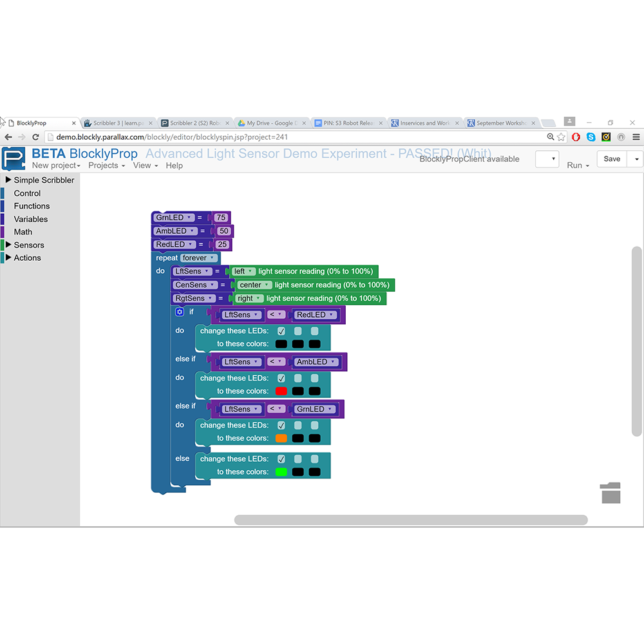The width and height of the screenshot is (644, 644).
Task: Toggle second LED checkbox in AmbLED condition block
Action: point(298,378)
